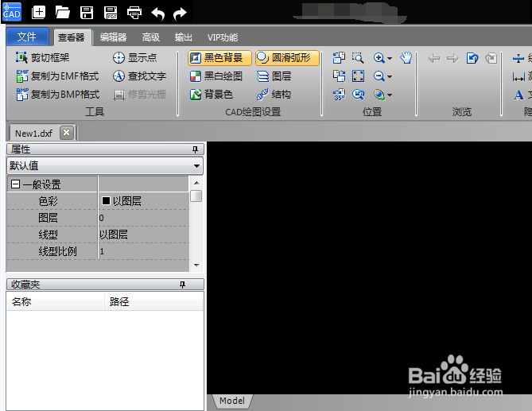Toggle 显示点 option

pyautogui.click(x=134, y=58)
